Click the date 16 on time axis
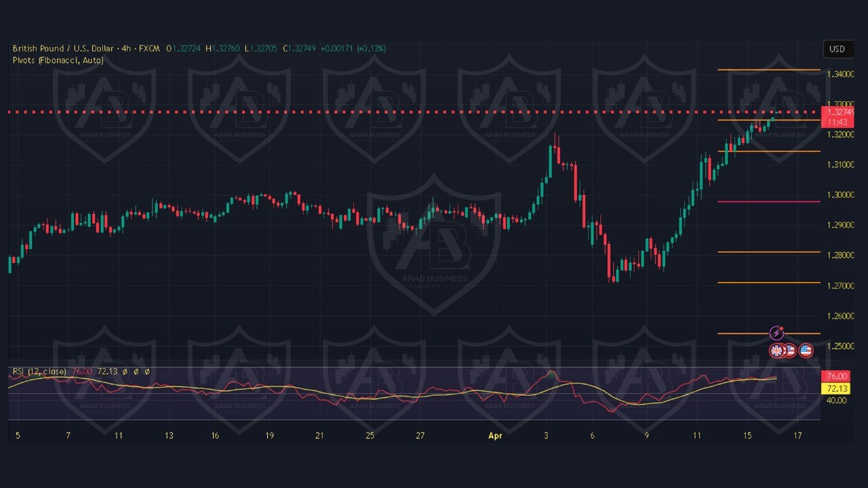868x488 pixels. pyautogui.click(x=214, y=436)
